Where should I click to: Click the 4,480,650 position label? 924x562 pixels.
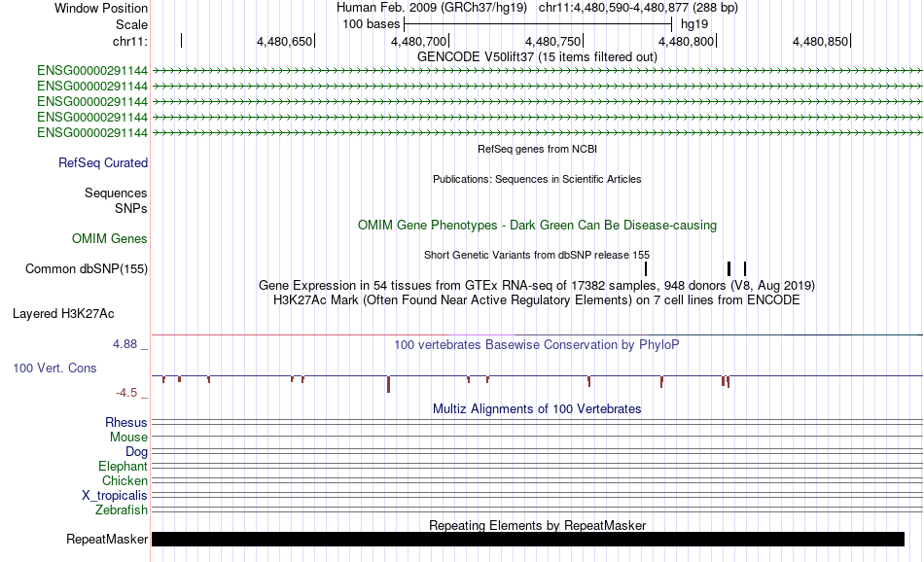click(284, 41)
